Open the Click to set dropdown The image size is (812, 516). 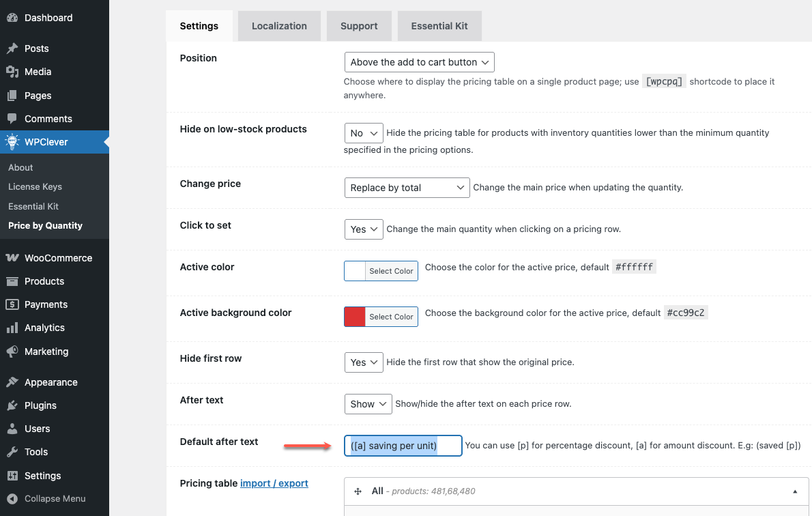(364, 229)
